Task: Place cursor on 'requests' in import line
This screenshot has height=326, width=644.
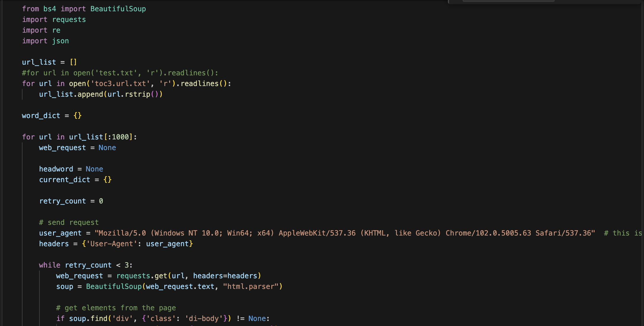Action: pos(69,20)
